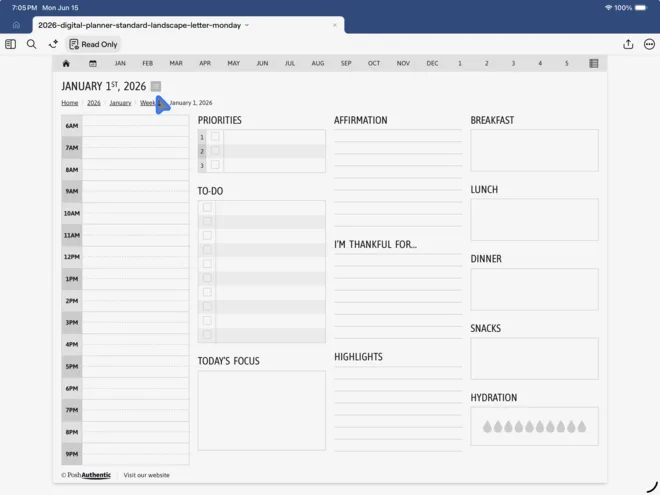Toggle the Read Only mode button

pos(93,44)
